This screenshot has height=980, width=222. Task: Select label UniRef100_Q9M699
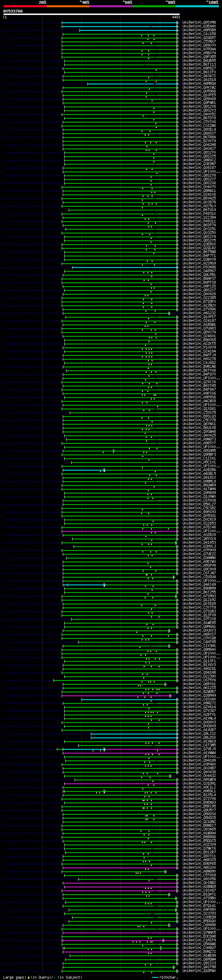(199, 493)
